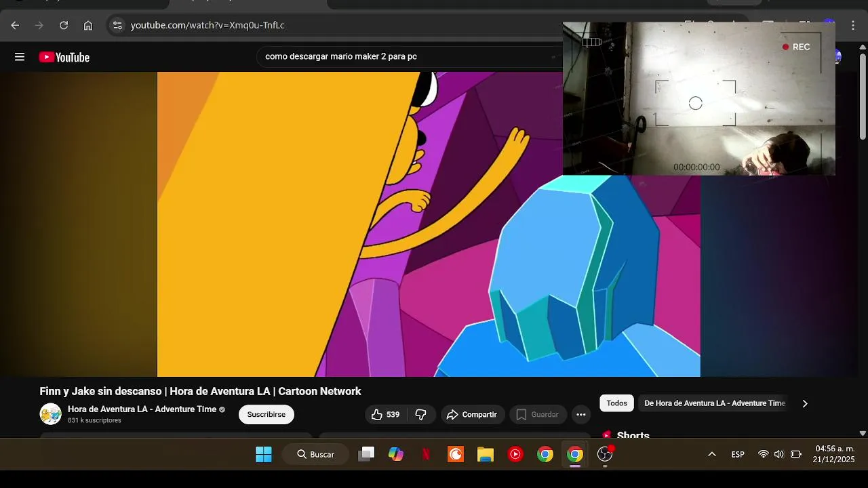Focus the address bar URL
Viewport: 868px width, 488px height.
(208, 25)
